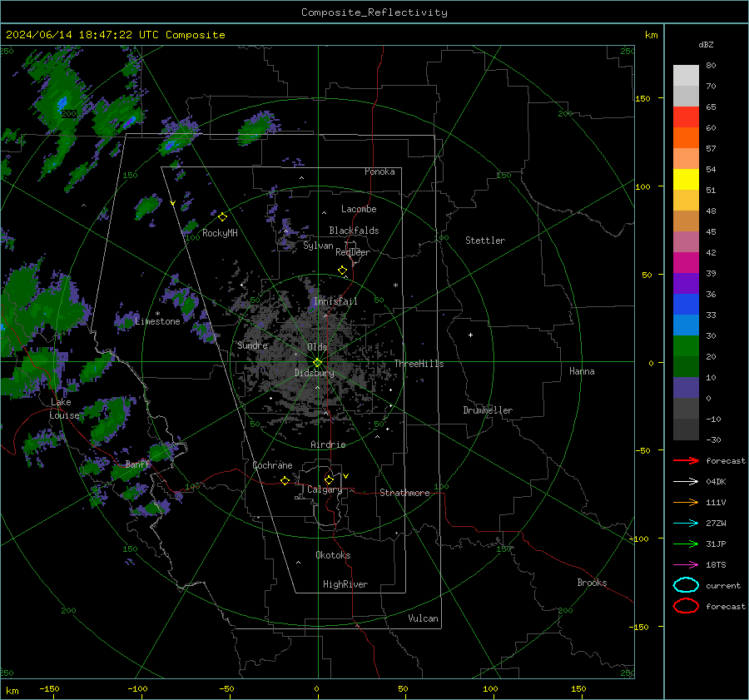Viewport: 749px width, 700px height.
Task: Select the magenta 39–42 dBZ swatch
Action: (686, 263)
